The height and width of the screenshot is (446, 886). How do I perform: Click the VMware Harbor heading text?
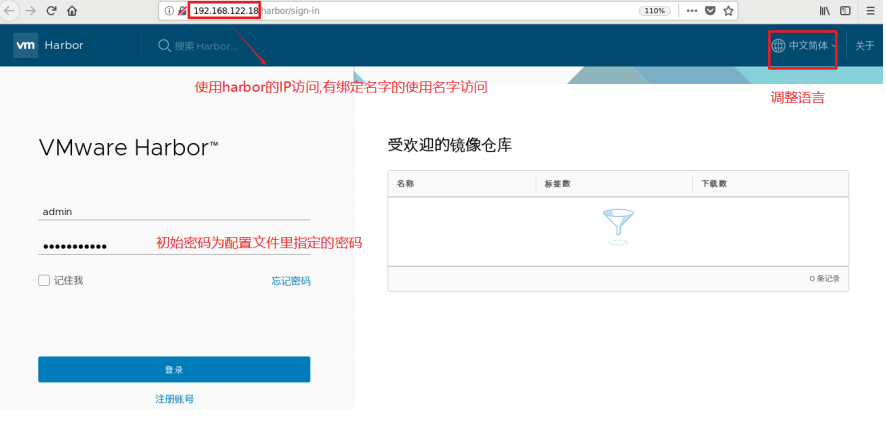pyautogui.click(x=128, y=148)
